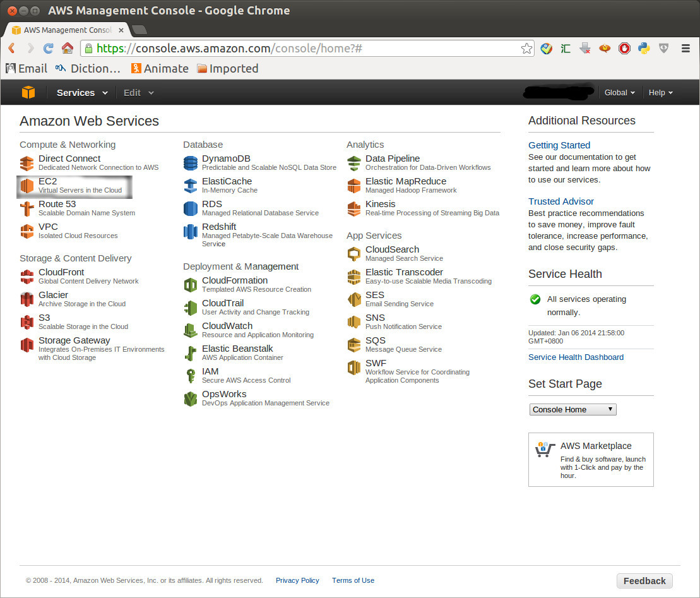Screen dimensions: 700x598
Task: Expand the Services dropdown menu
Action: pos(82,93)
